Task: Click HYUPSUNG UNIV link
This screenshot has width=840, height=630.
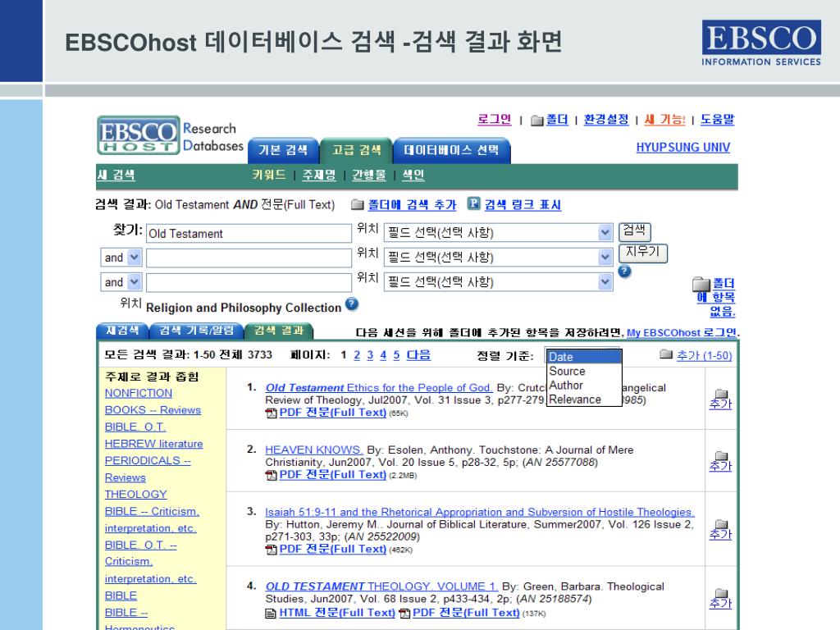Action: click(683, 148)
